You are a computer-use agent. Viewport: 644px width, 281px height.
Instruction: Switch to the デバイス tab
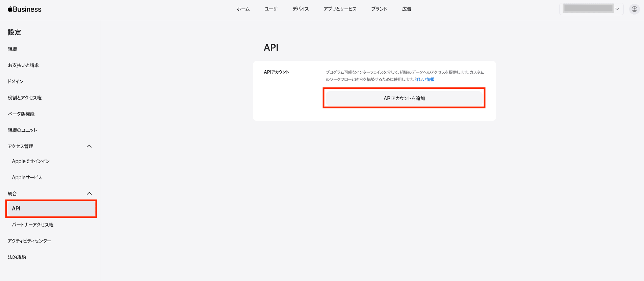pyautogui.click(x=301, y=9)
